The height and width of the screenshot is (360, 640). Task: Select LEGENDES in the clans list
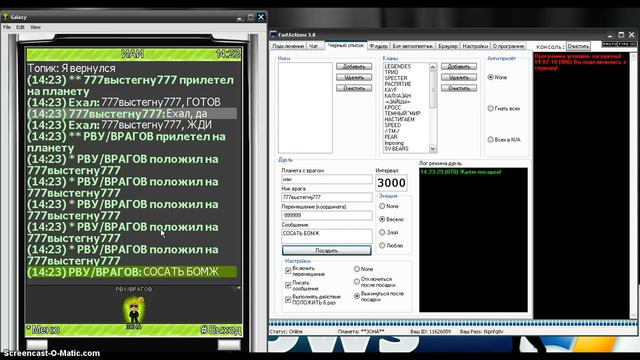click(398, 66)
